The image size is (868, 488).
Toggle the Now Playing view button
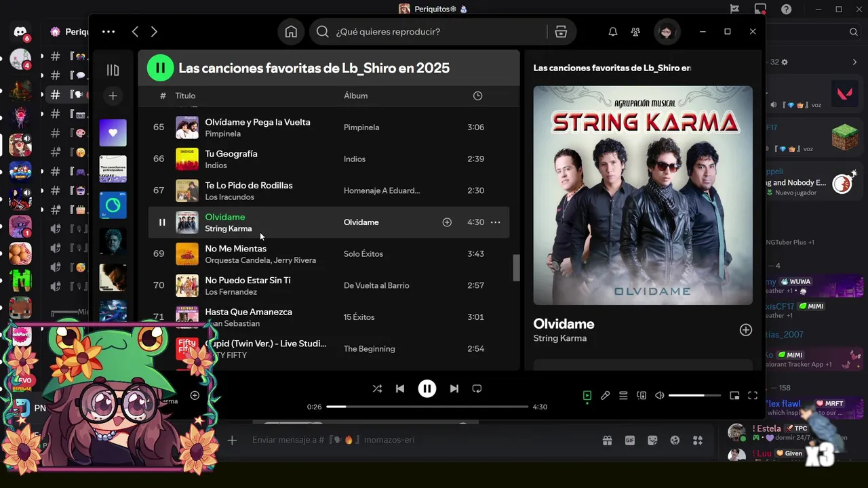coord(587,395)
